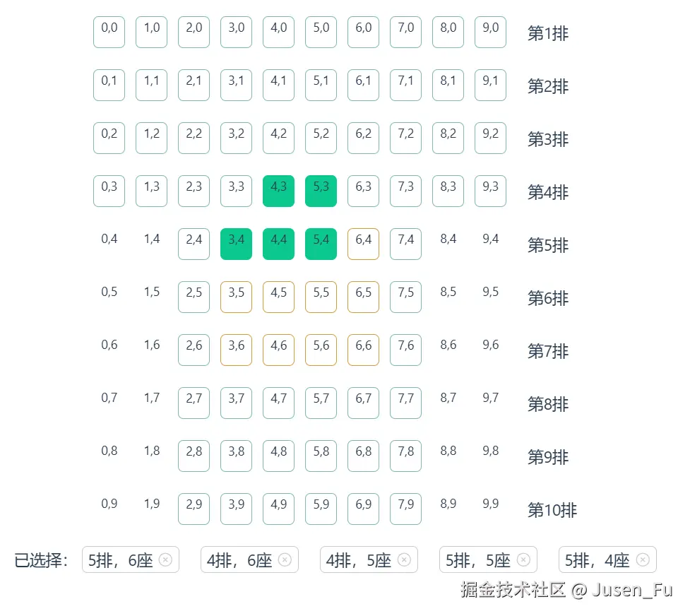Image resolution: width=690 pixels, height=616 pixels.
Task: Click the x icon on 4排,5座 tag
Action: 404,559
